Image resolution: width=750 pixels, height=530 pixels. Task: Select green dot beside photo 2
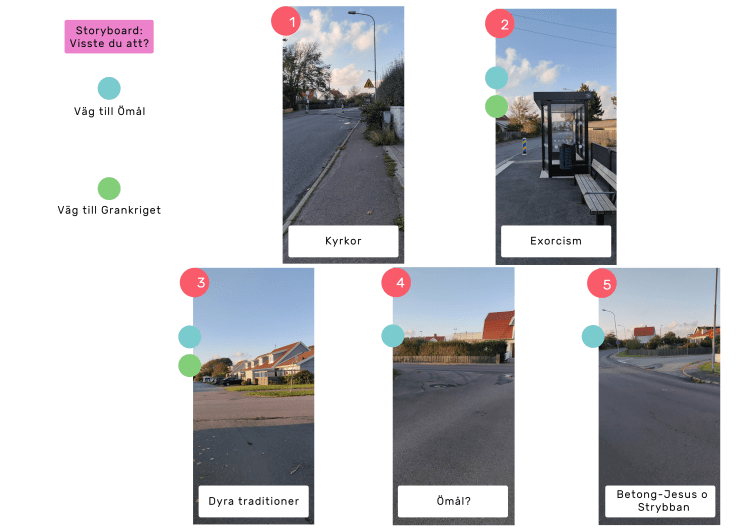(x=496, y=107)
